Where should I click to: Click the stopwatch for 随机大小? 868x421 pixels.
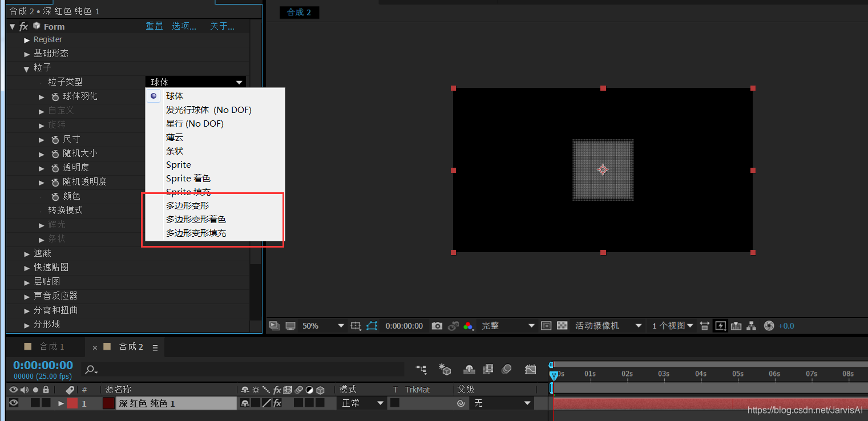point(55,153)
